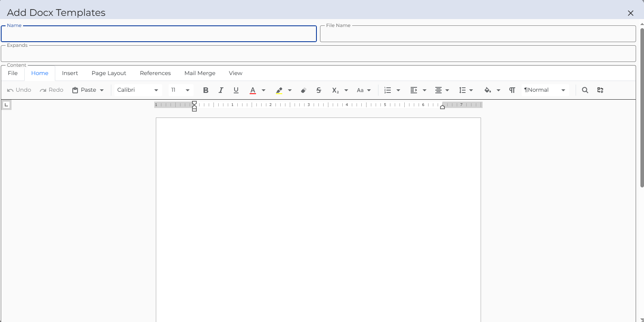This screenshot has width=644, height=322.
Task: Click the File Name input field
Action: pos(477,35)
